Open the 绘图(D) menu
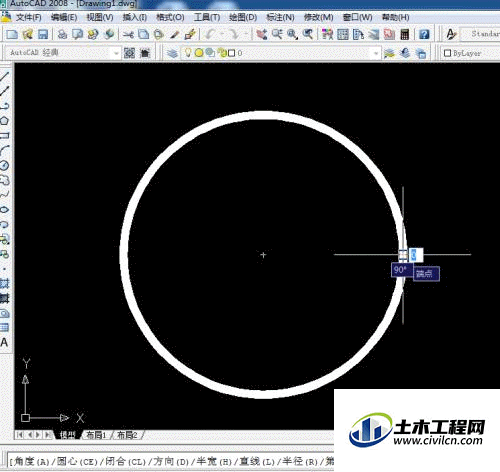 (x=243, y=17)
